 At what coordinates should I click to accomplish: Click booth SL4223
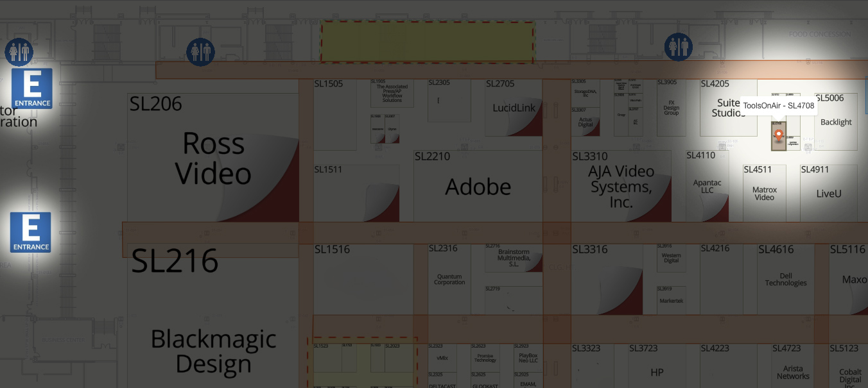[728, 366]
